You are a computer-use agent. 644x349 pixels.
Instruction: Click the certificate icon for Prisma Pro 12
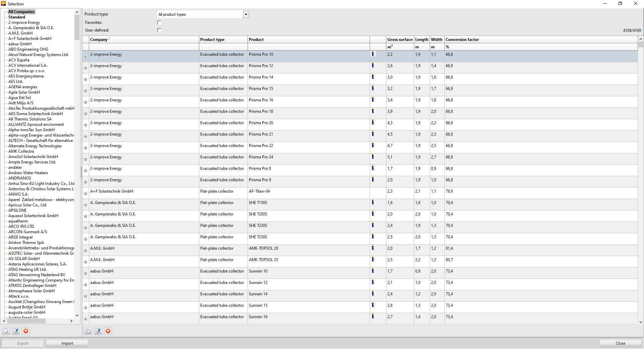tap(373, 65)
